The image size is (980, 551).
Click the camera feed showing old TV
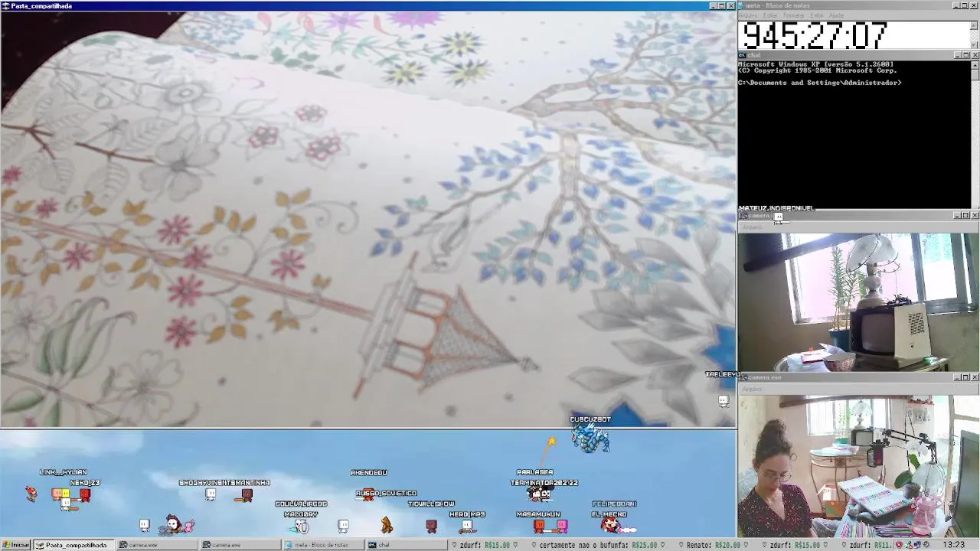858,302
